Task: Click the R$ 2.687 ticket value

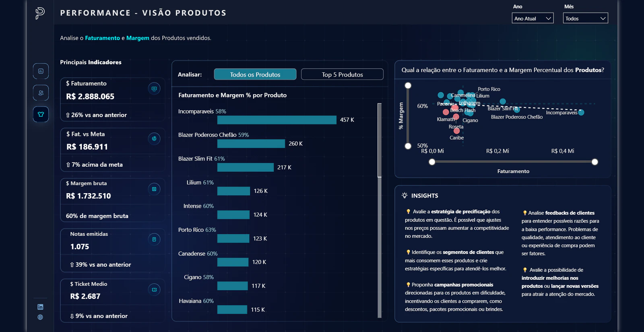Action: [85, 296]
